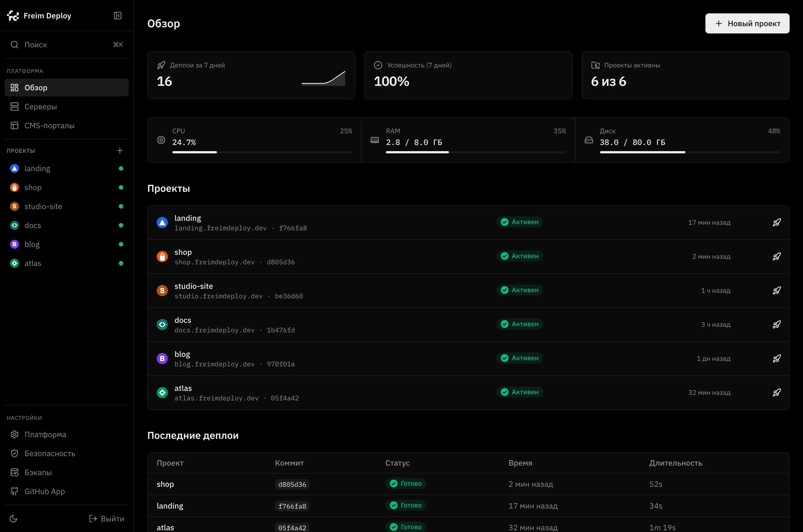The height and width of the screenshot is (532, 803).
Task: Open the studio-site project name in the list
Action: click(x=194, y=286)
